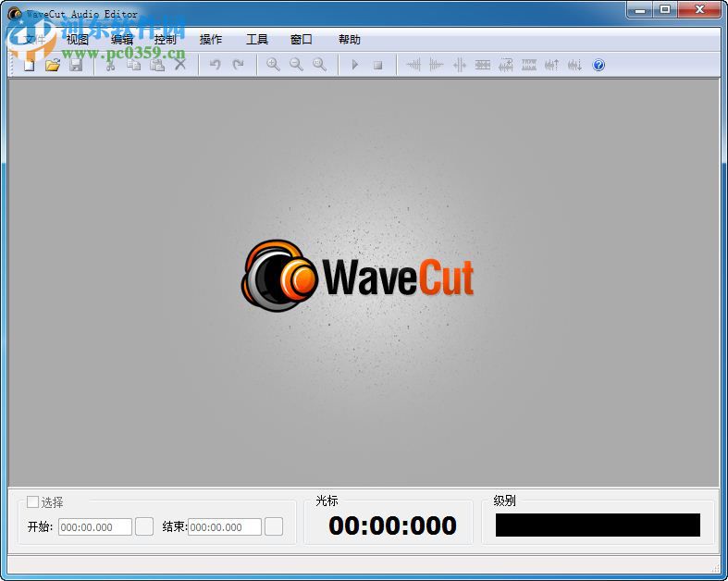Open the 操作 menu
Viewport: 728px width, 581px height.
click(x=210, y=40)
